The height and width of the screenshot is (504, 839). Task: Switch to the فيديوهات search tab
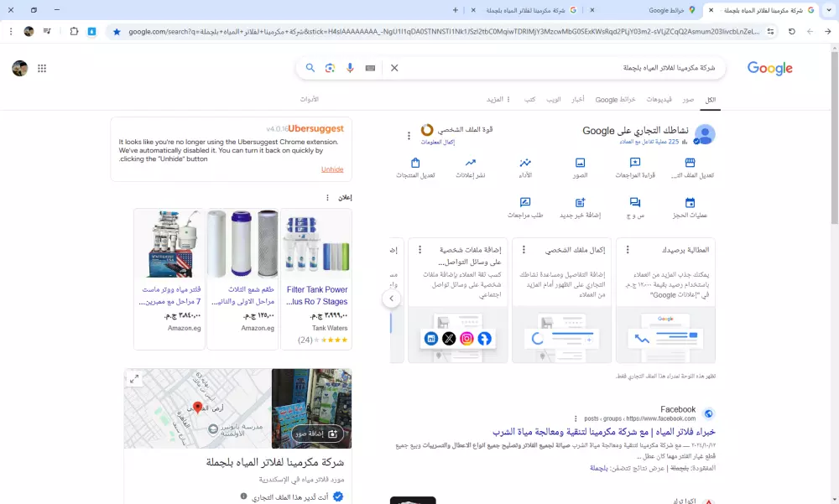coord(657,99)
